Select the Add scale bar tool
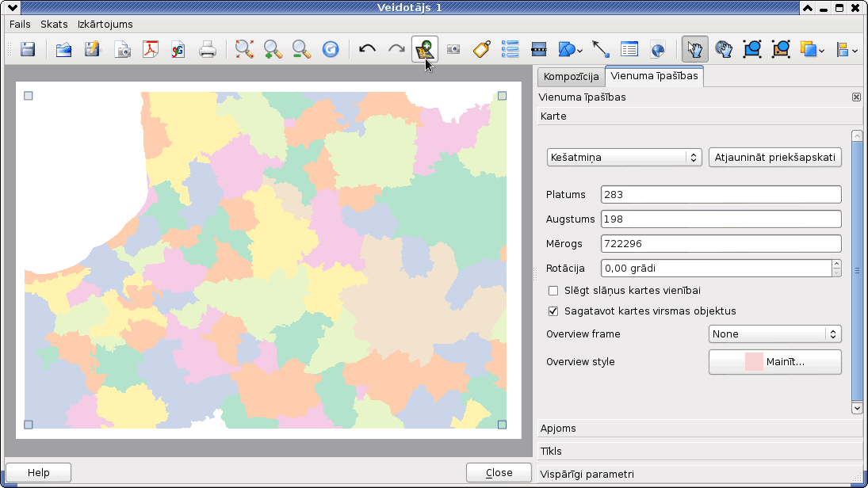This screenshot has height=488, width=868. (x=538, y=49)
